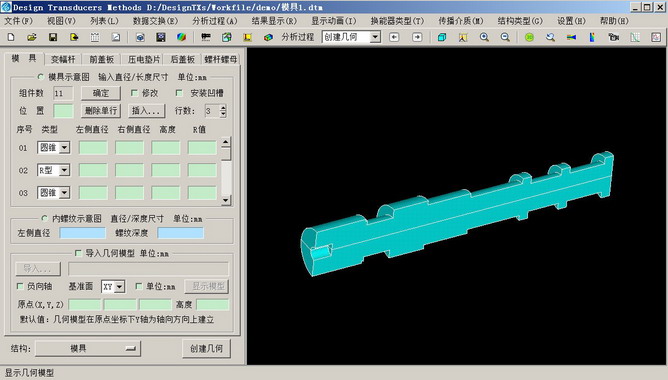Viewport: 668px width, 380px height.
Task: Select the 内螺纹示意图 radio button
Action: 44,219
